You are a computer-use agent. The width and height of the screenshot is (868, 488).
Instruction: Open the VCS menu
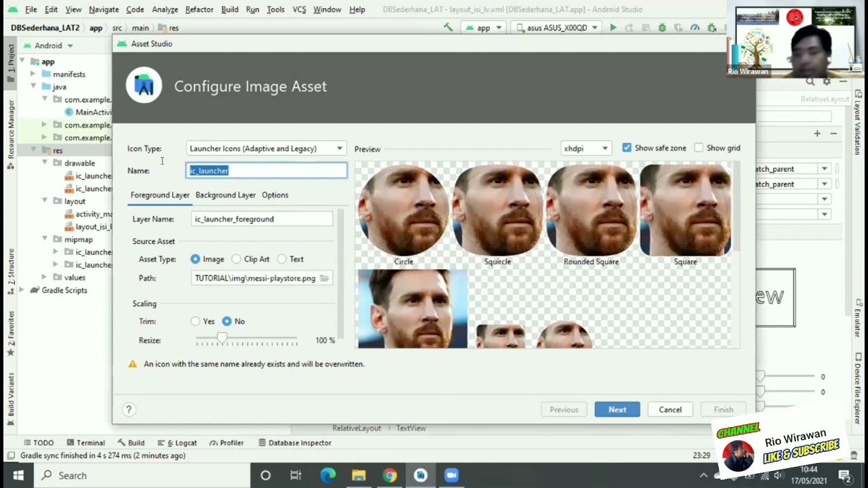299,9
